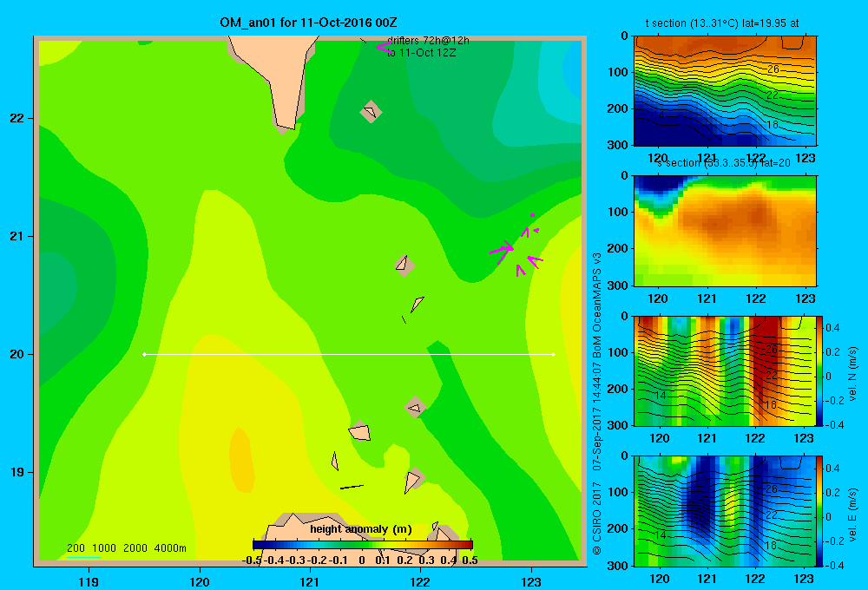Select the right diamond end of the white section line
868x590 pixels.
pyautogui.click(x=554, y=354)
